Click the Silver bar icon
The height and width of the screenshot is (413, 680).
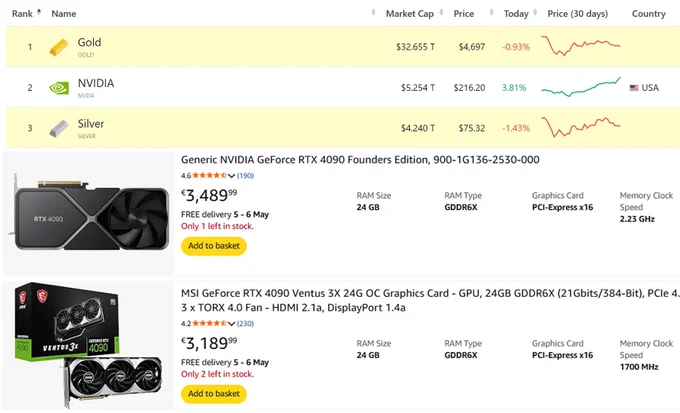[59, 129]
